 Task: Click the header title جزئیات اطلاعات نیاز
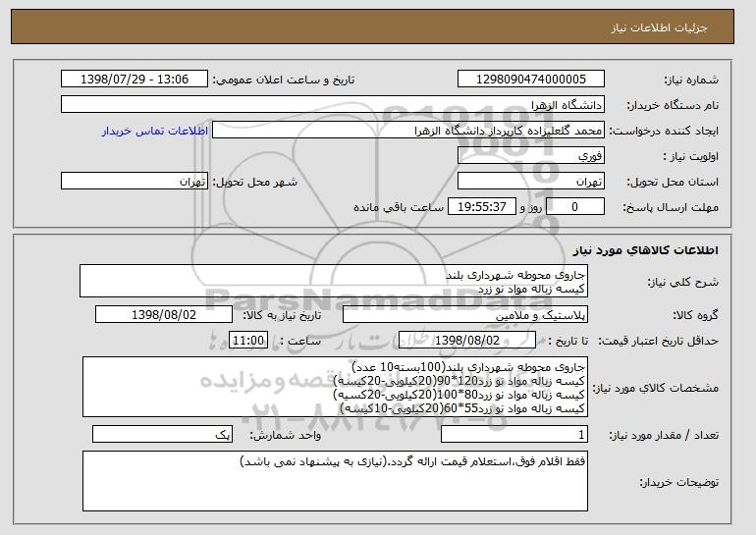(x=659, y=27)
